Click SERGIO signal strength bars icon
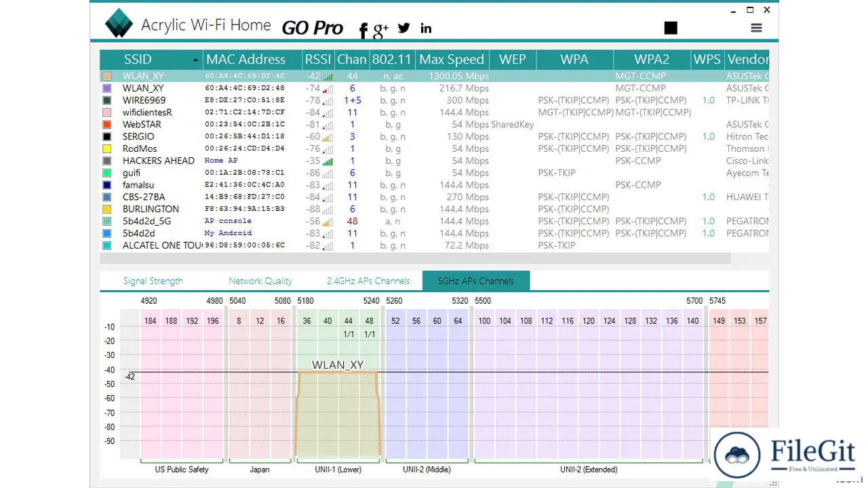This screenshot has width=868, height=488. 328,137
